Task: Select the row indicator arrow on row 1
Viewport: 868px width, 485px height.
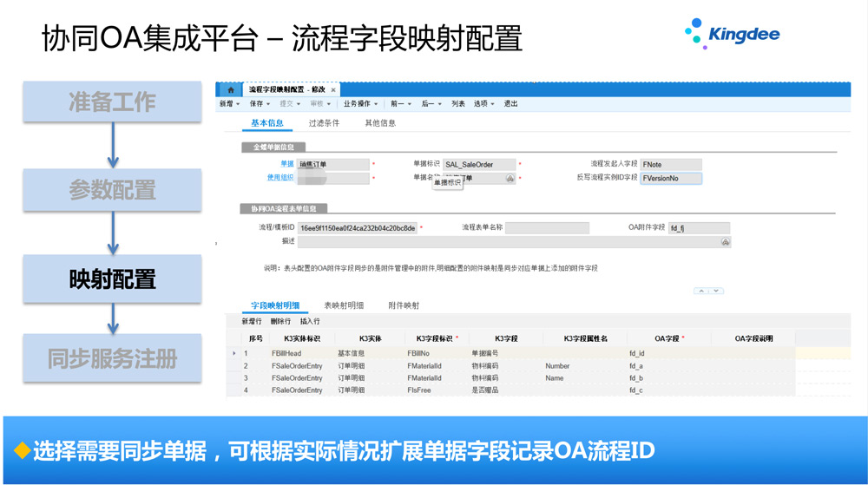Action: pyautogui.click(x=234, y=353)
